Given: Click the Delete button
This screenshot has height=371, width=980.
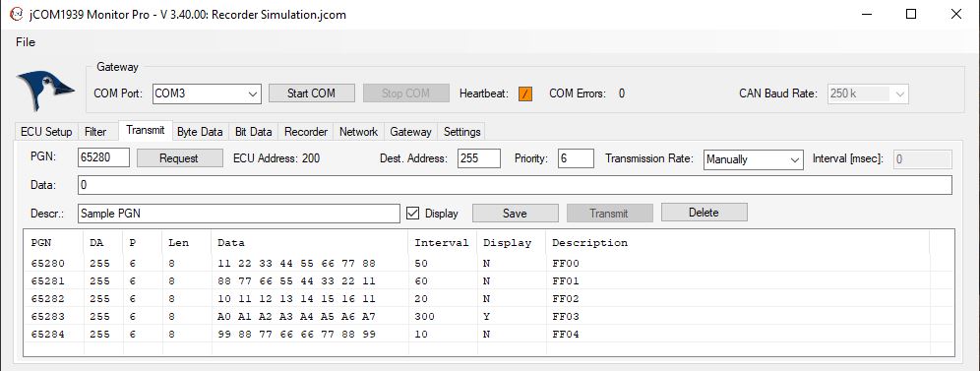Looking at the screenshot, I should 704,213.
